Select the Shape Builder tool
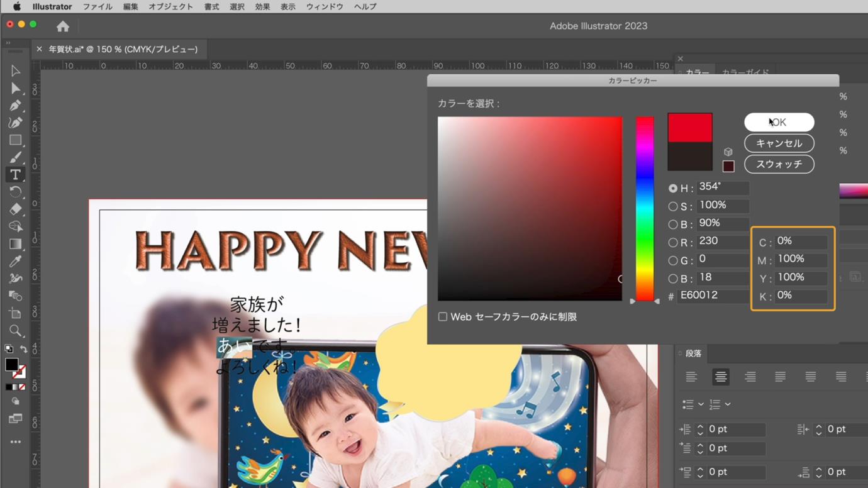The height and width of the screenshot is (488, 868). (x=16, y=226)
